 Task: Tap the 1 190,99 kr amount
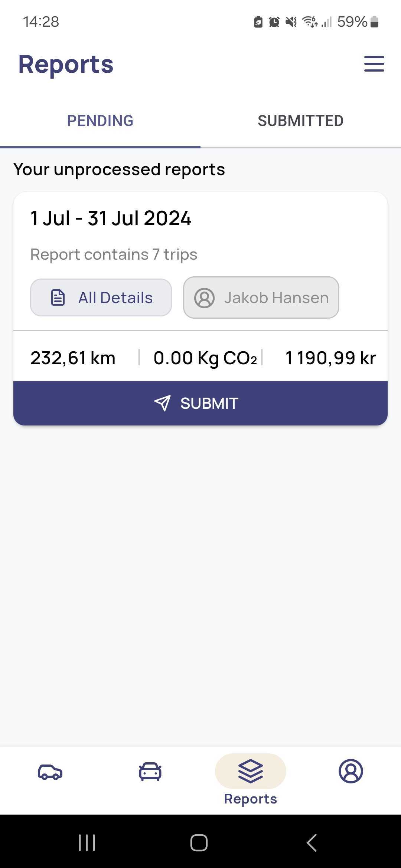click(330, 358)
